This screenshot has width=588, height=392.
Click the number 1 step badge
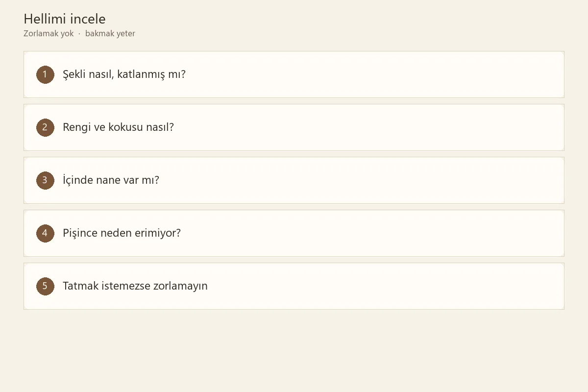[x=45, y=74]
